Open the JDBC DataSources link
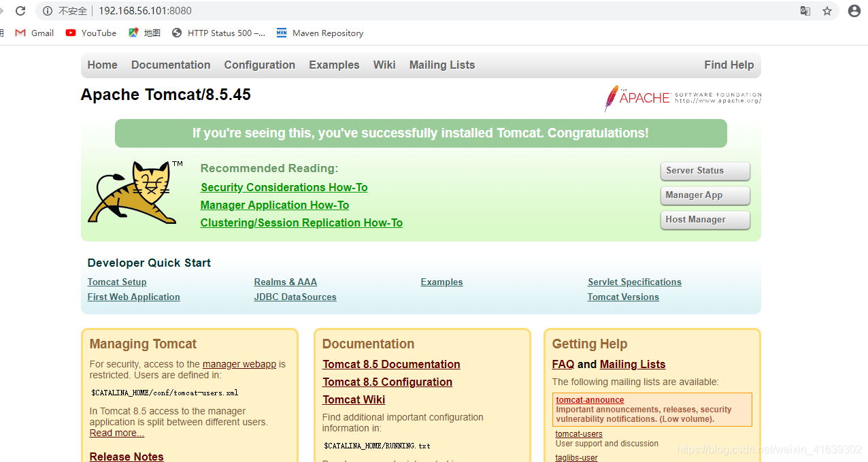The width and height of the screenshot is (868, 462). tap(295, 297)
